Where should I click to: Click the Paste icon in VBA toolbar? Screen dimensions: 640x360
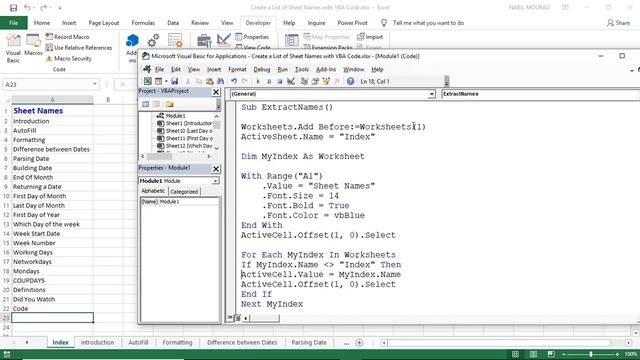[x=209, y=81]
